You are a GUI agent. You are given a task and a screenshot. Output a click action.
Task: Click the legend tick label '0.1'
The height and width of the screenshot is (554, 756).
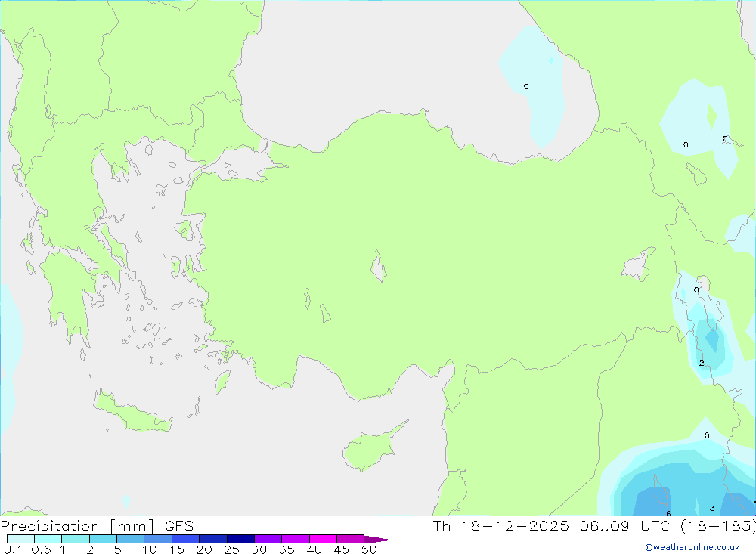[x=13, y=549]
